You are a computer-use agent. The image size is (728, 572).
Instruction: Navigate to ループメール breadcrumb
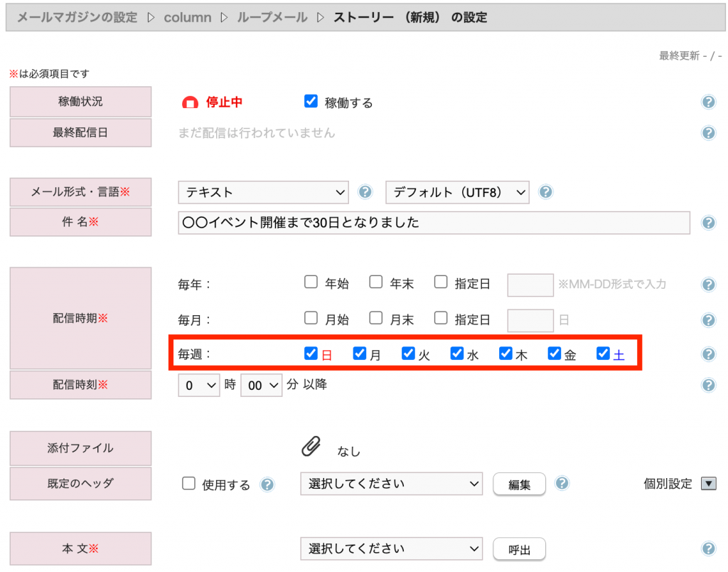pyautogui.click(x=273, y=18)
